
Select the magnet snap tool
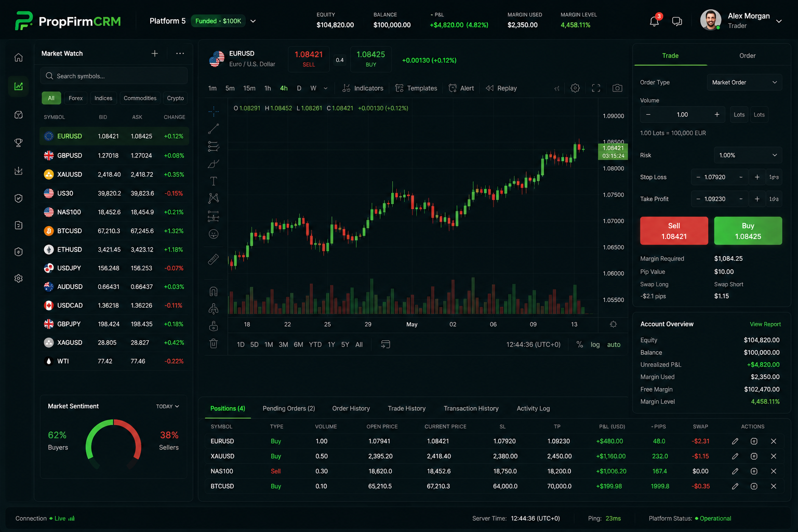[x=214, y=291]
